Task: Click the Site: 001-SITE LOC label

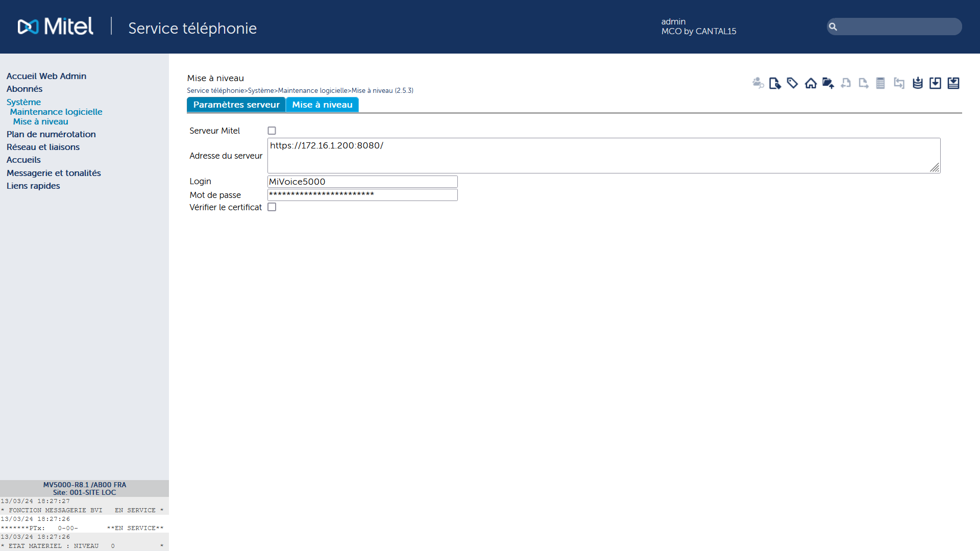Action: tap(84, 492)
